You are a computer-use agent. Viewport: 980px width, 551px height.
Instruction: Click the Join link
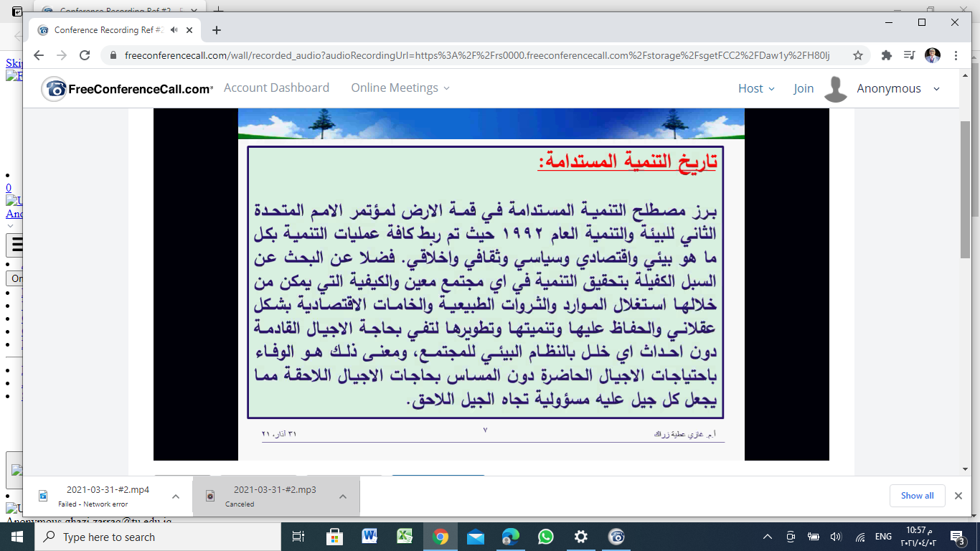804,88
